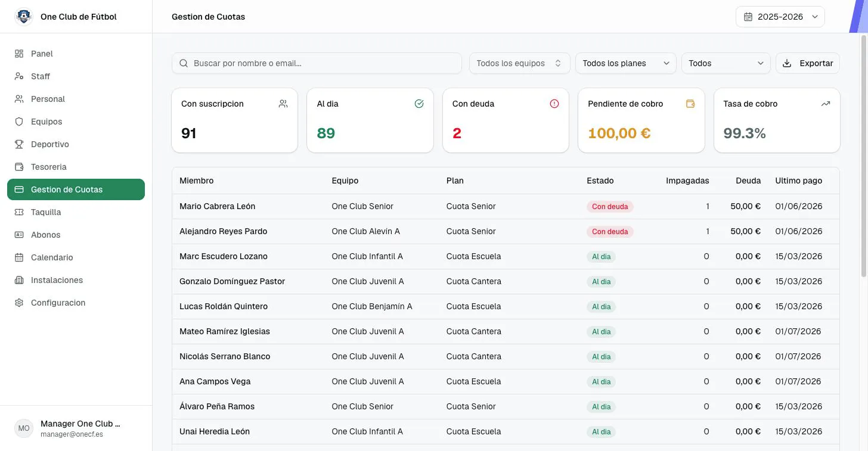Open the Todos los planes dropdown
Screen dimensions: 868x451
point(625,63)
